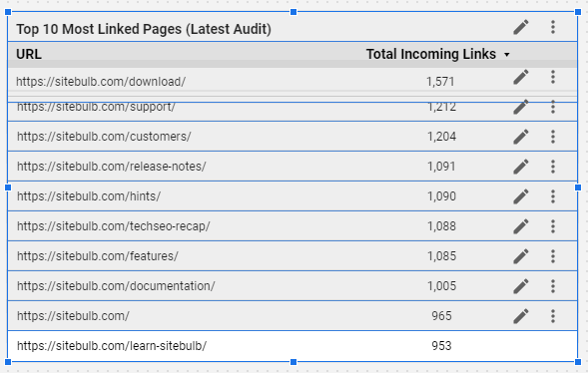Click the URL column header

(29, 54)
